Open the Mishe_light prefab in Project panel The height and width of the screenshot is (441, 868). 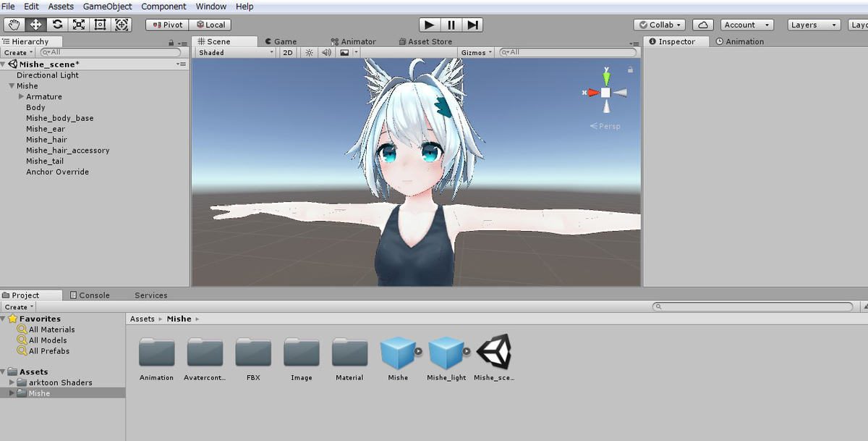coord(446,353)
